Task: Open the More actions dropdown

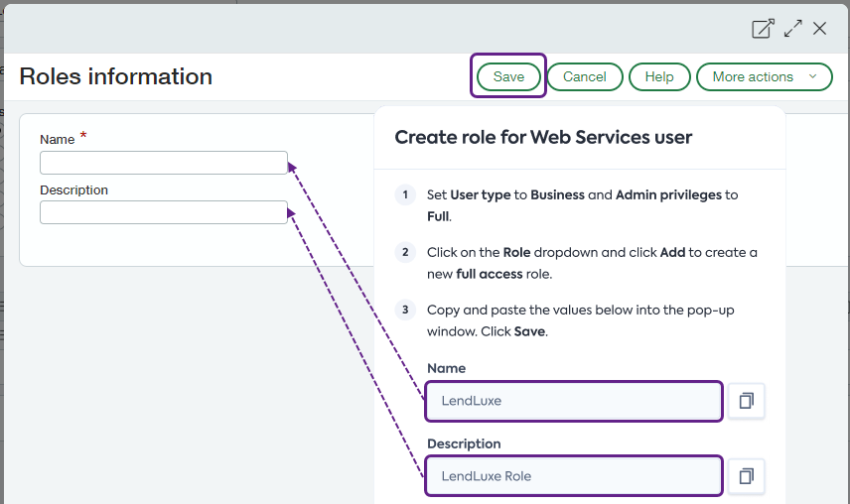Action: (x=753, y=76)
